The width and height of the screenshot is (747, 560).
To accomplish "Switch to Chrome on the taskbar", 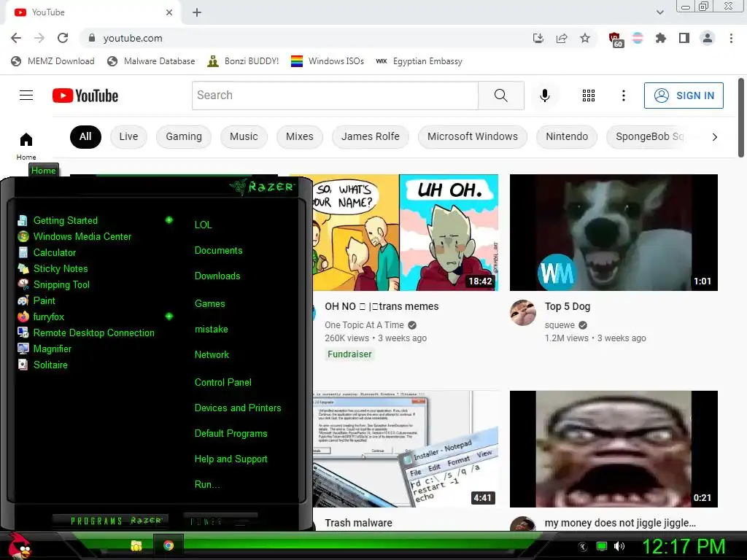I will pyautogui.click(x=169, y=545).
